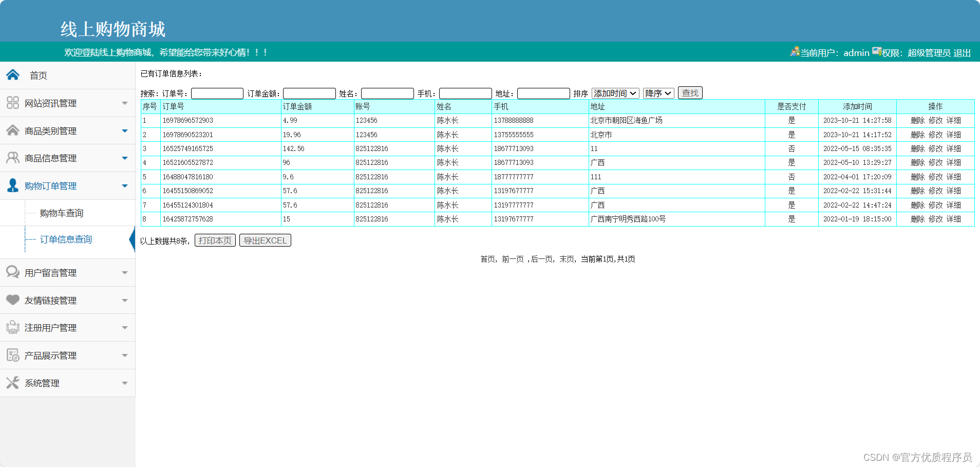Click 修改 for order 16978690523201
The width and height of the screenshot is (980, 467).
935,135
